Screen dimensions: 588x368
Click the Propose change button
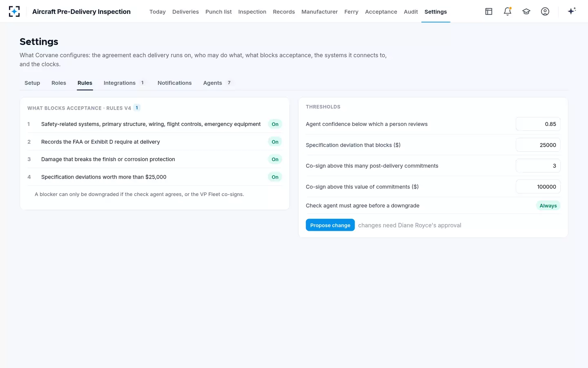pyautogui.click(x=330, y=225)
